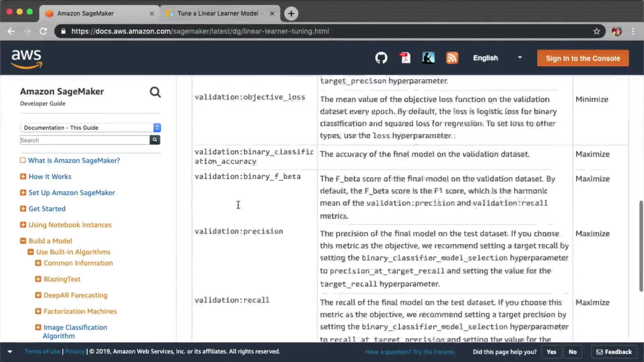Reload the page with refresh icon
Viewport: 644px width, 362px height.
(43, 31)
